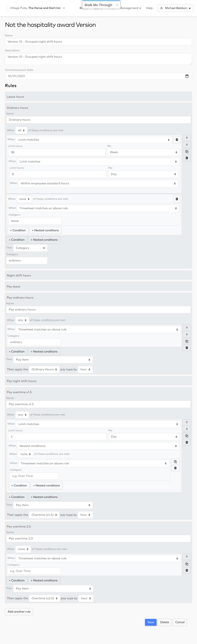This screenshot has height=644, width=197.
Task: Expand the Pay leave rule
Action: (98, 286)
